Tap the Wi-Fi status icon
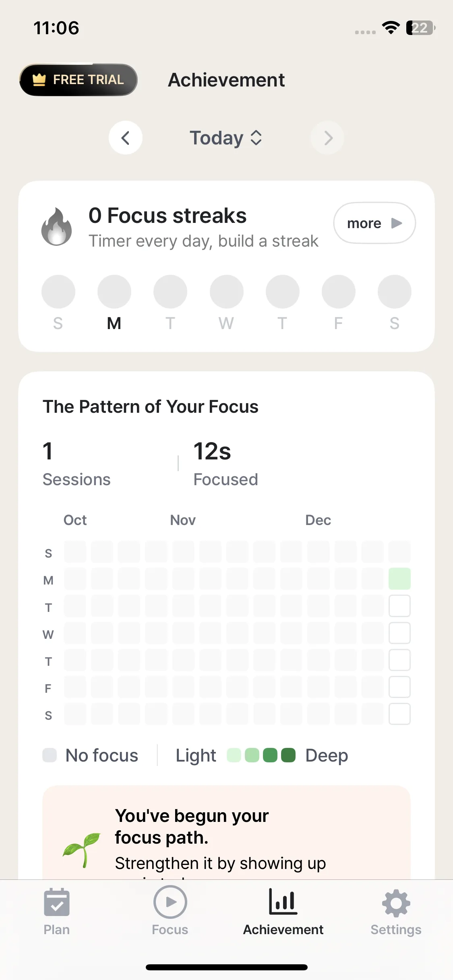The height and width of the screenshot is (980, 453). [x=391, y=28]
